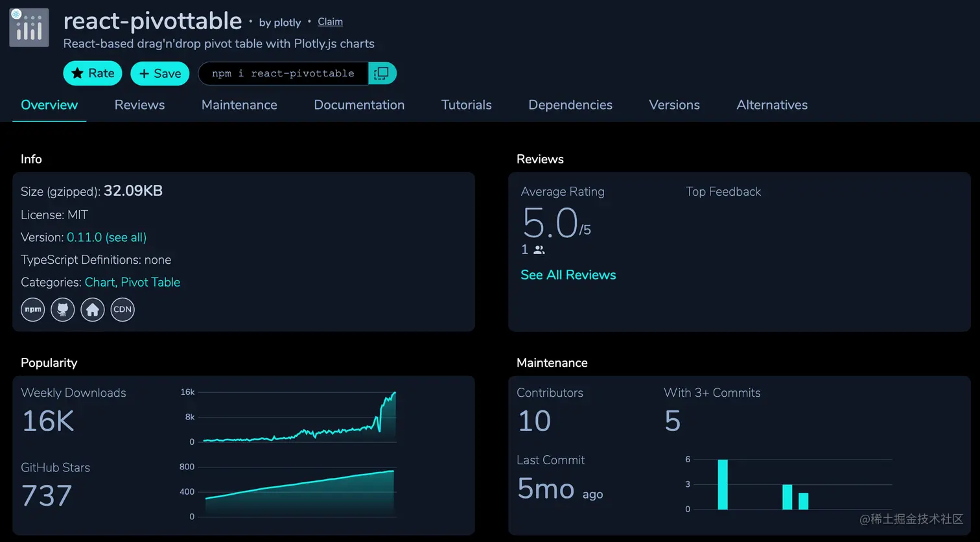Click the 32.09KB size value

(133, 191)
